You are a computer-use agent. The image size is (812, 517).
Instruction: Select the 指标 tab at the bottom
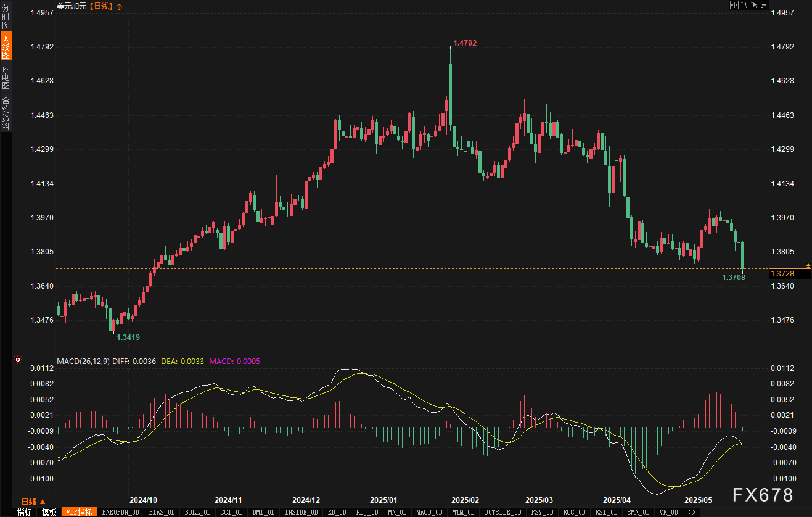[x=25, y=512]
